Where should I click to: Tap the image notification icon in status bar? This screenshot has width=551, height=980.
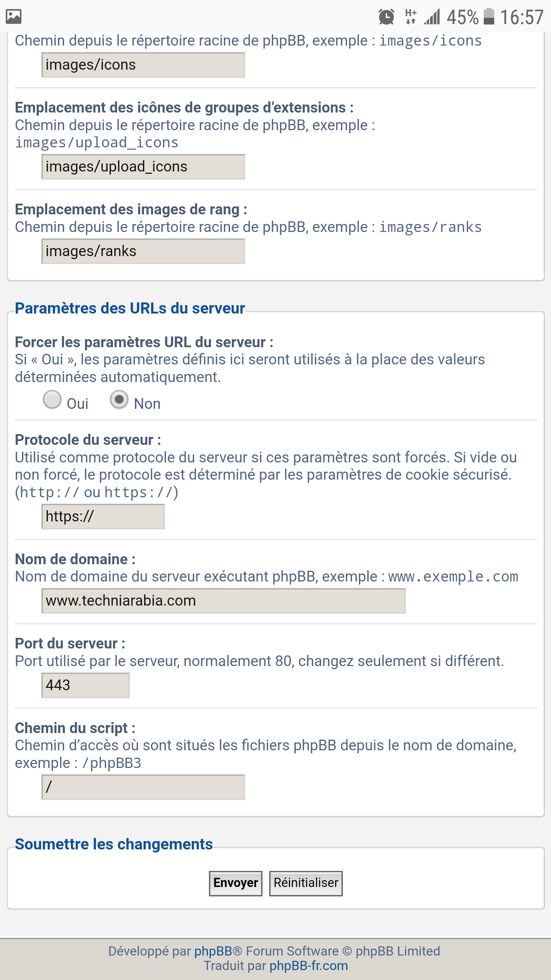click(13, 16)
